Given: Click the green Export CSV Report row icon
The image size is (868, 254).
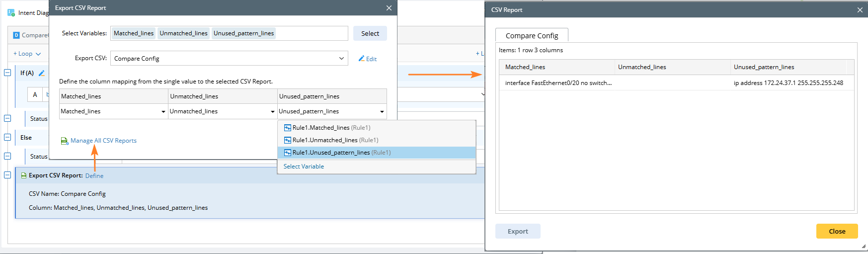Looking at the screenshot, I should tap(23, 175).
